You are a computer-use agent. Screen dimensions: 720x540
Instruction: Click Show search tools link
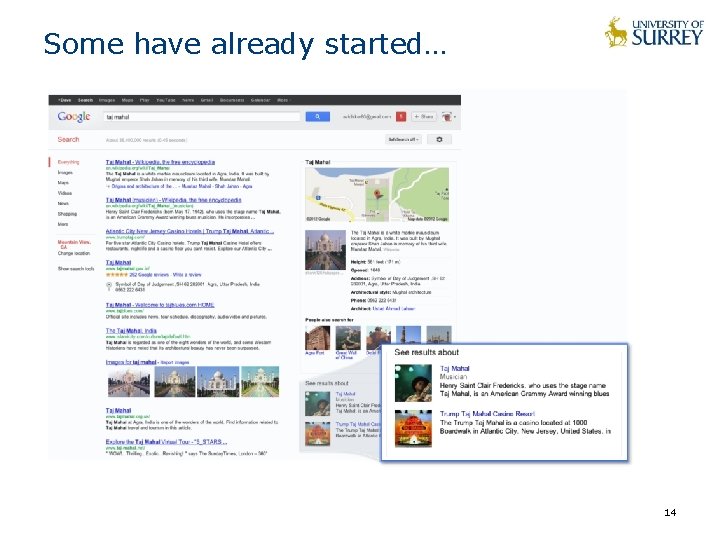click(x=76, y=269)
